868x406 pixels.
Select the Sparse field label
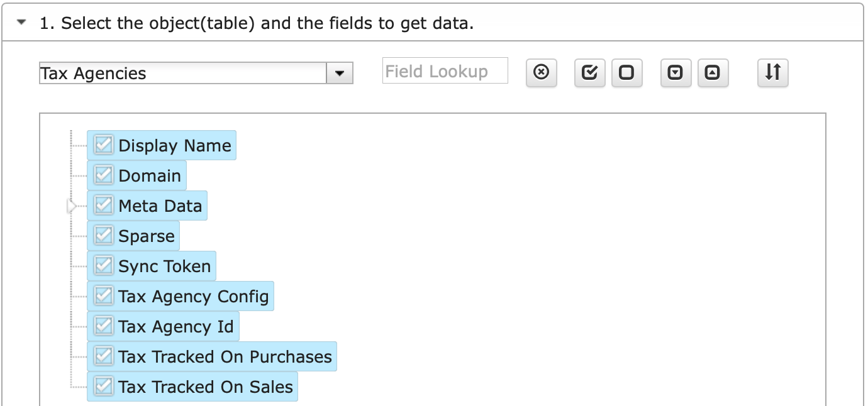point(147,236)
